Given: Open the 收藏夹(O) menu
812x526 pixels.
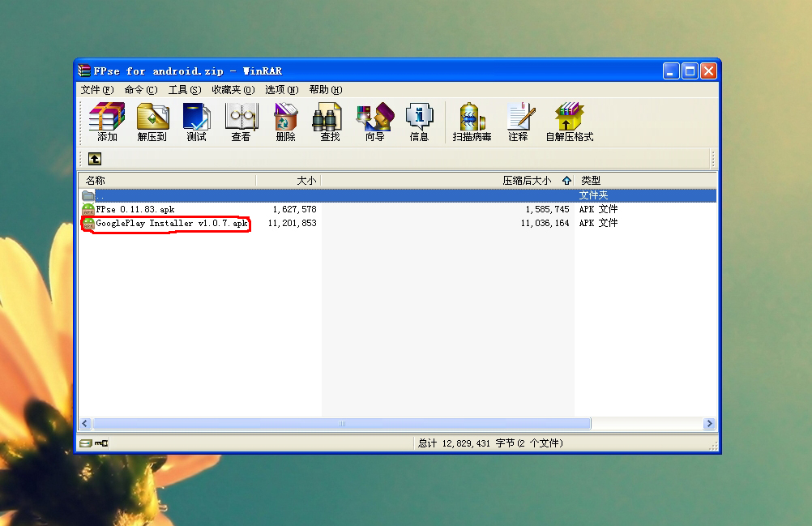Looking at the screenshot, I should (x=233, y=90).
